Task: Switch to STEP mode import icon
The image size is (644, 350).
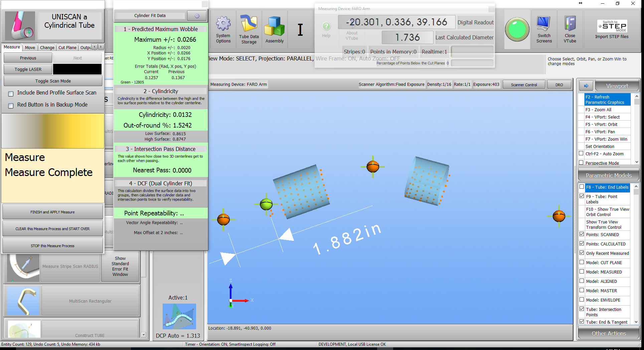Action: pyautogui.click(x=612, y=26)
